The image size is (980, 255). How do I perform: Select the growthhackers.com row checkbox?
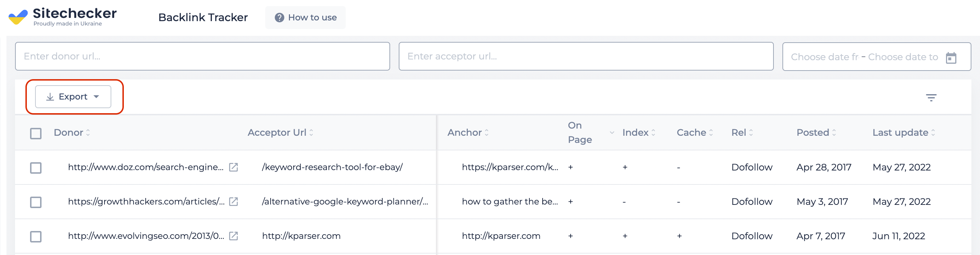36,202
